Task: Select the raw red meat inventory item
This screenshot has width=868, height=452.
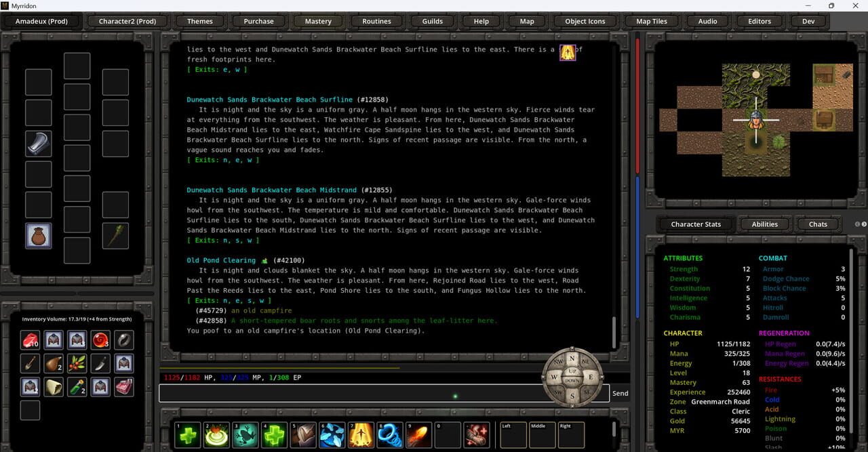Action: pos(30,340)
